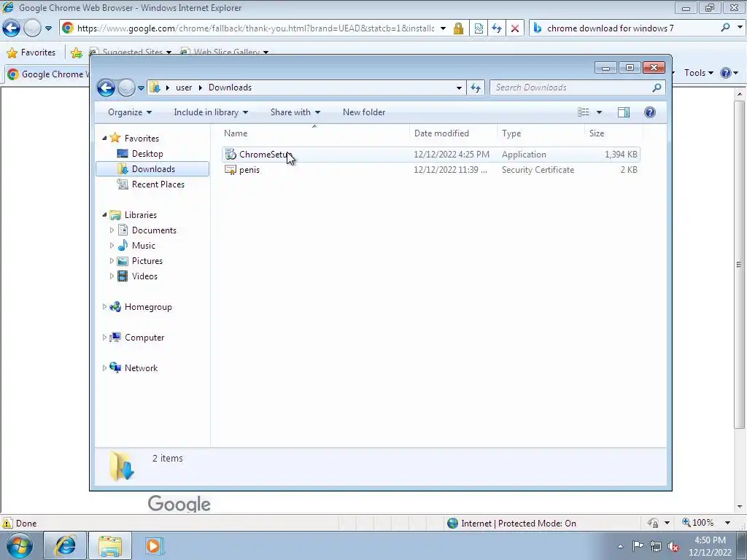747x560 pixels.
Task: Open the Organize menu
Action: [130, 112]
